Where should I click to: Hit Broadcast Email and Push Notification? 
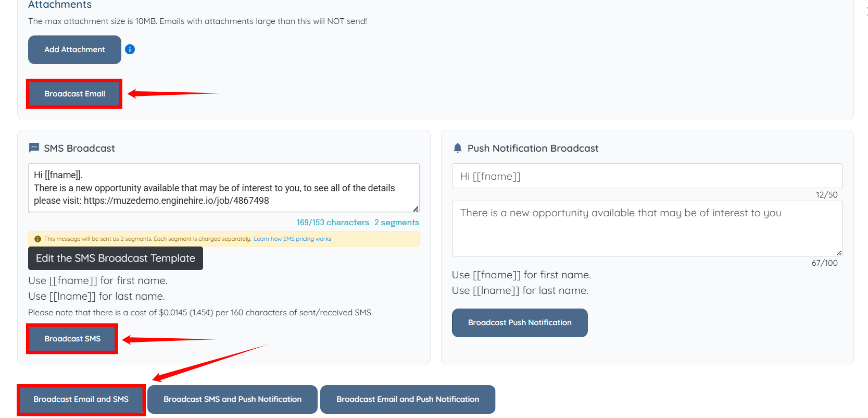(x=408, y=400)
